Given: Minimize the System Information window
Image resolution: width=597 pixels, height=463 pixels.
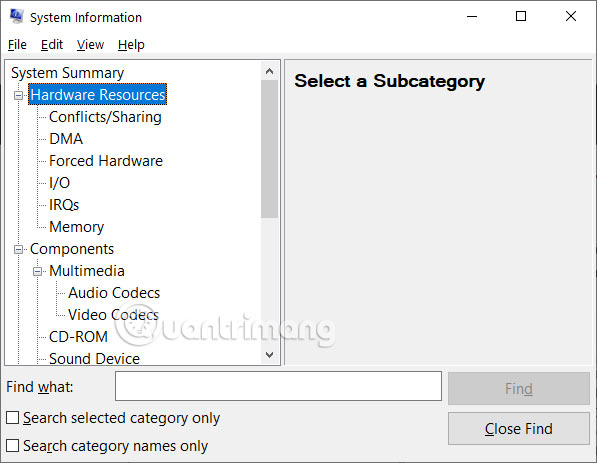Looking at the screenshot, I should [472, 16].
